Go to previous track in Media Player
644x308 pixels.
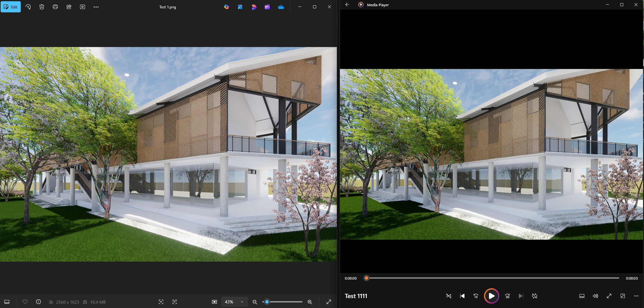pyautogui.click(x=462, y=296)
